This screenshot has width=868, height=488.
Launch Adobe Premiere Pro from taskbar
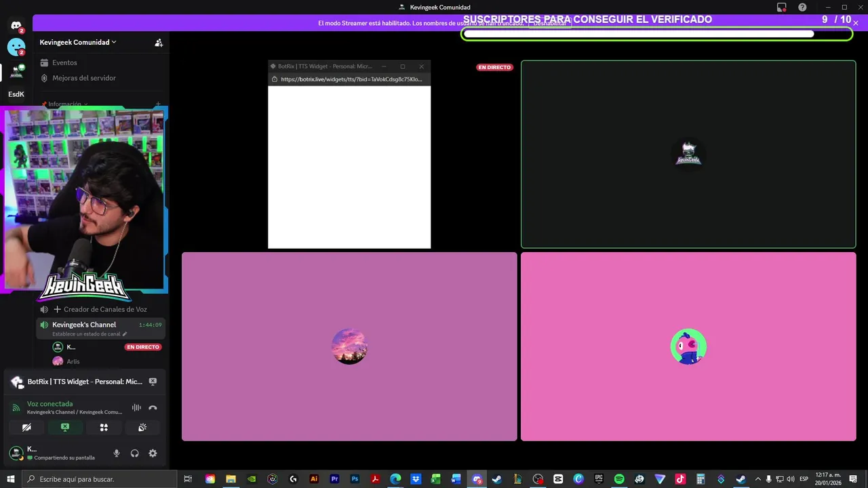(x=334, y=479)
